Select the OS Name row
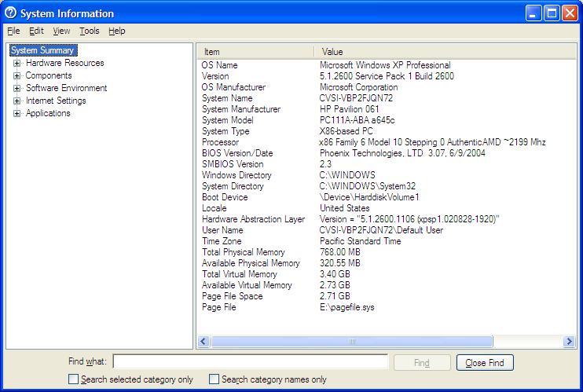This screenshot has height=392, width=583. (x=386, y=65)
